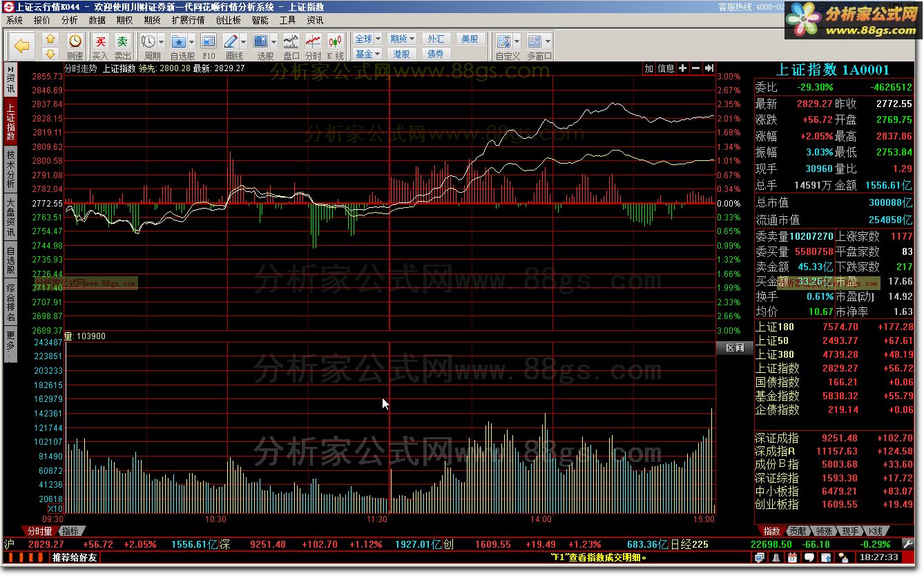
Task: Open the 分析 menu
Action: point(70,20)
